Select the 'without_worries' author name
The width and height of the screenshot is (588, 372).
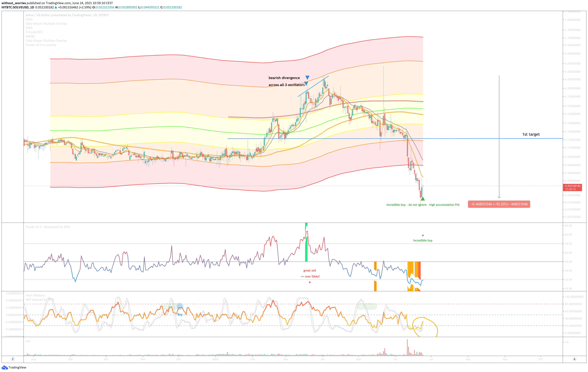[x=14, y=3]
